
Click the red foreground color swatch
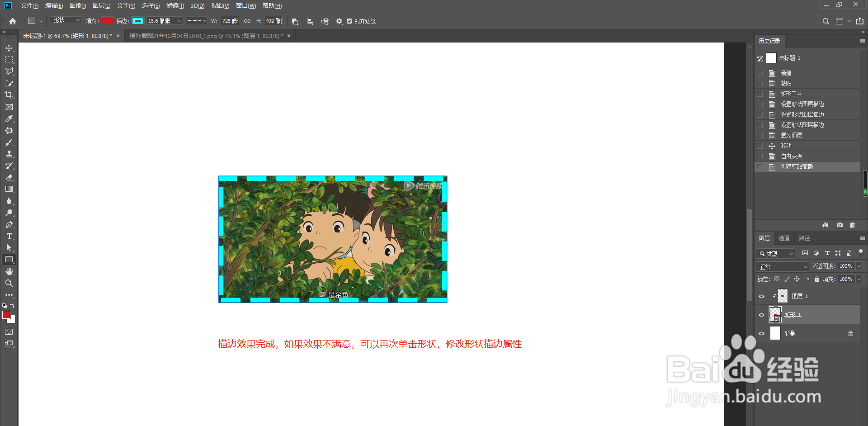coord(6,315)
